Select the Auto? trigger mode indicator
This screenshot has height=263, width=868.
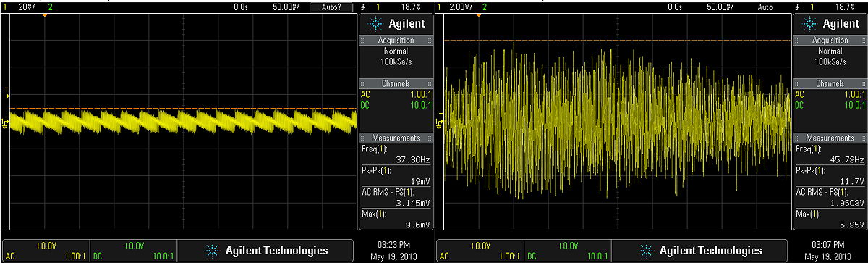(x=332, y=7)
